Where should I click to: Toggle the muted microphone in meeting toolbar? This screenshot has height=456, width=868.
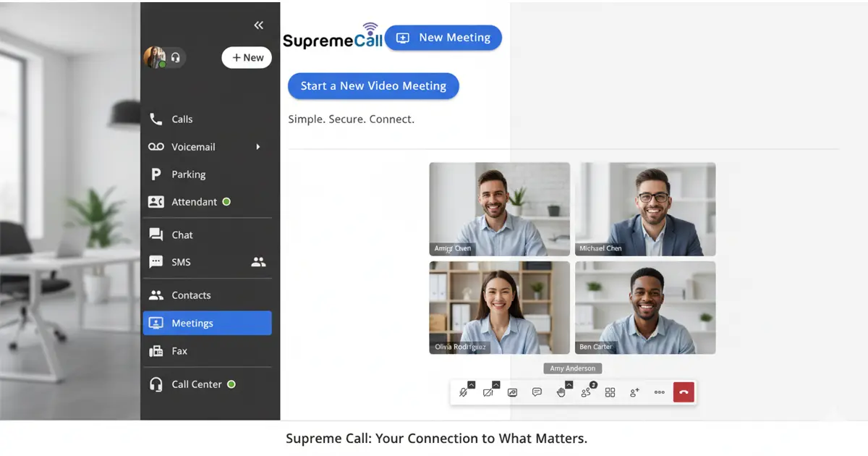(x=463, y=392)
